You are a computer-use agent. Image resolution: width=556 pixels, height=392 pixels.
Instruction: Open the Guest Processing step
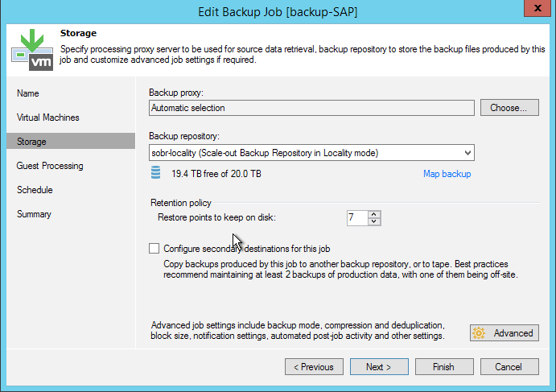point(50,166)
